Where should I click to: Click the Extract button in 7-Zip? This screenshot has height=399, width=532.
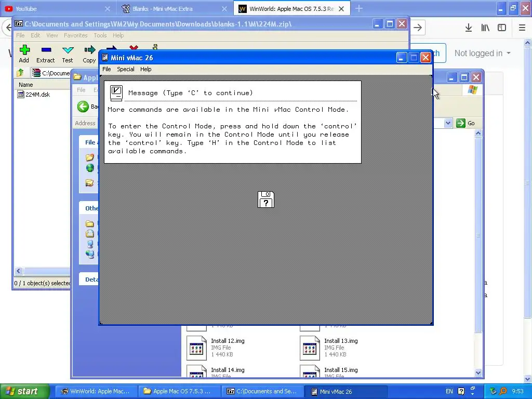[x=46, y=54]
